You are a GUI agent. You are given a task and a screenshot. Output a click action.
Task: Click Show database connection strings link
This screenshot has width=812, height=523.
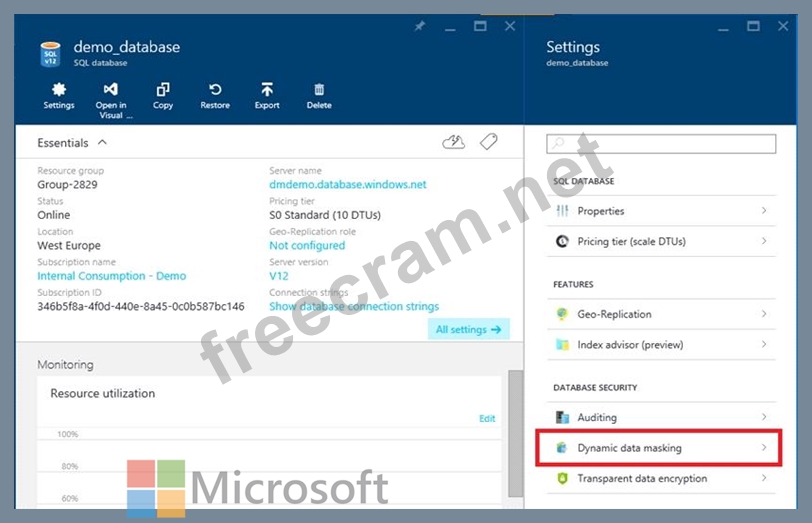coord(354,307)
